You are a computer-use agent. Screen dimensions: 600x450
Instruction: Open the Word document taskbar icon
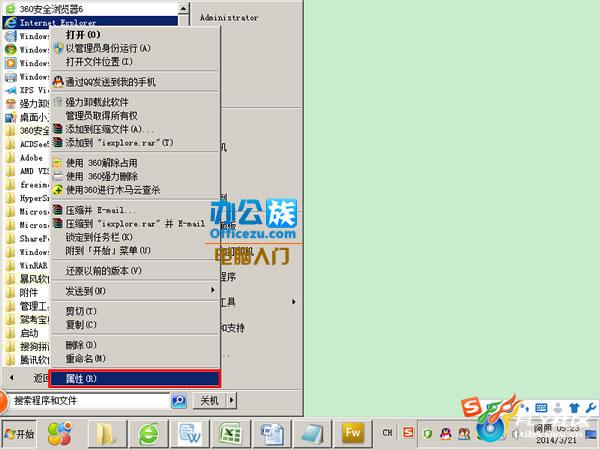pos(190,434)
